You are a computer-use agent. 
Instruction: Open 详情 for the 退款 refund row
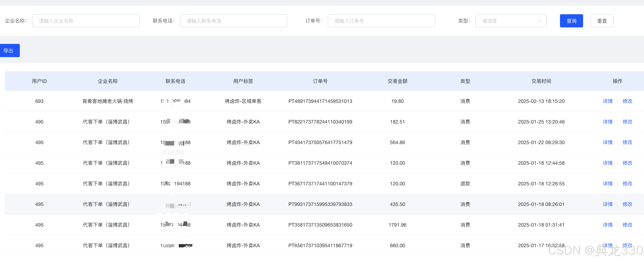pyautogui.click(x=607, y=183)
